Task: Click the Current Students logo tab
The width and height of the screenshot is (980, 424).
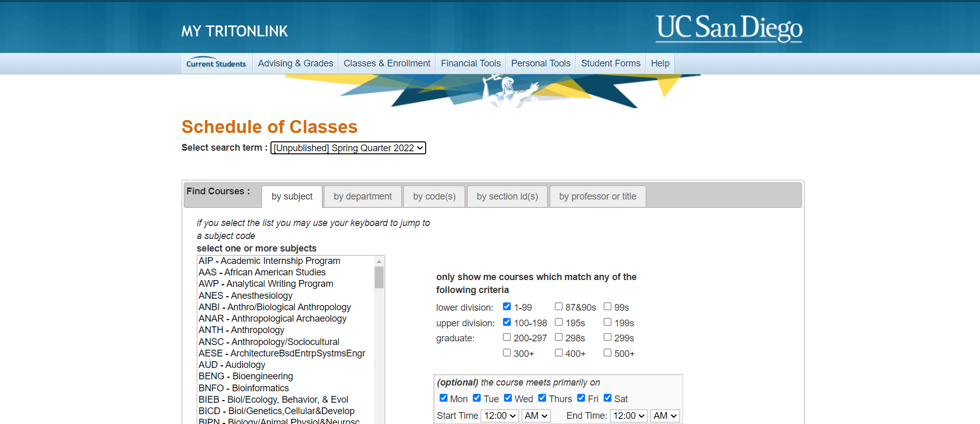Action: pyautogui.click(x=216, y=63)
